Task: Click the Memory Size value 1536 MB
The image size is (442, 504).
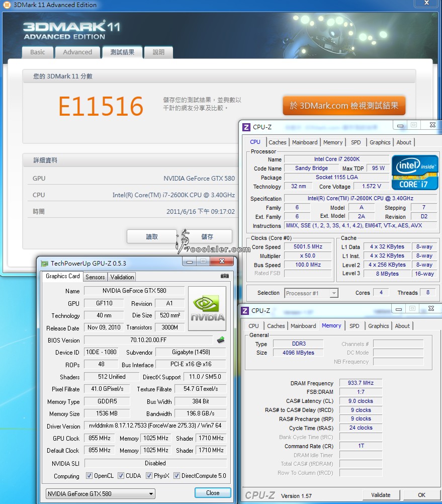Action: (107, 413)
